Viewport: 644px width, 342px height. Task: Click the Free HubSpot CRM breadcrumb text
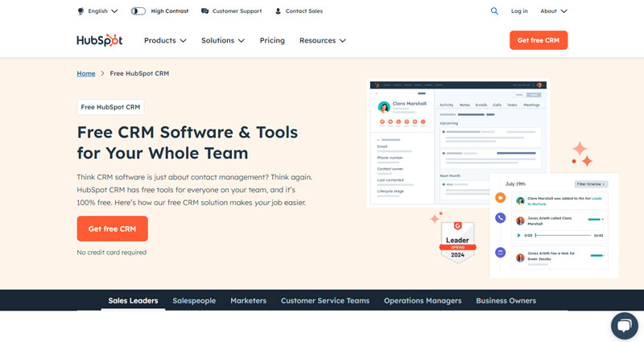[139, 73]
